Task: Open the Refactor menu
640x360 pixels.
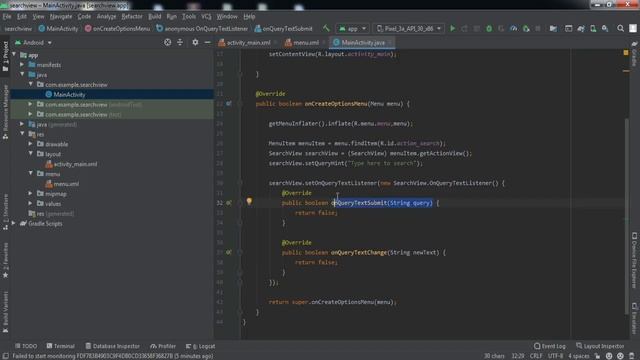Action: point(132,16)
